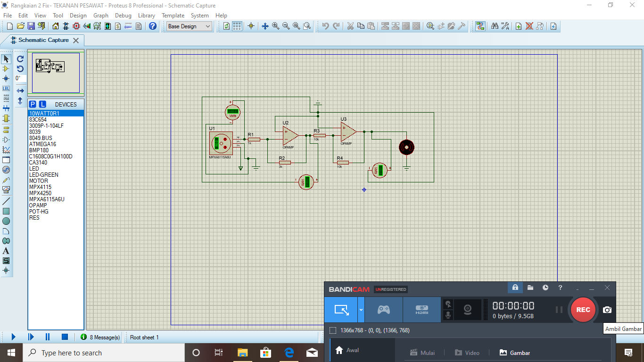Toggle Bandicam's lock icon in header
Screen dimensions: 644x362
point(515,288)
